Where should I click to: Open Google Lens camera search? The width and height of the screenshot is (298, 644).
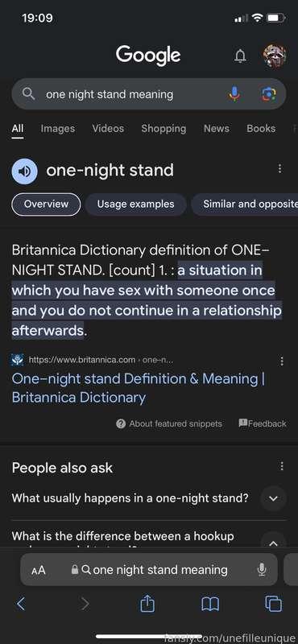point(269,94)
